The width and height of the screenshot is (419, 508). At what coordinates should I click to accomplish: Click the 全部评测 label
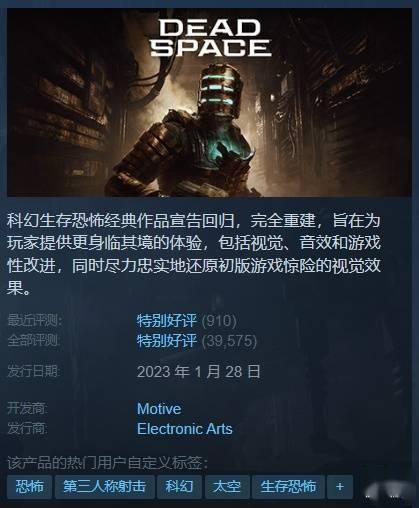(34, 341)
